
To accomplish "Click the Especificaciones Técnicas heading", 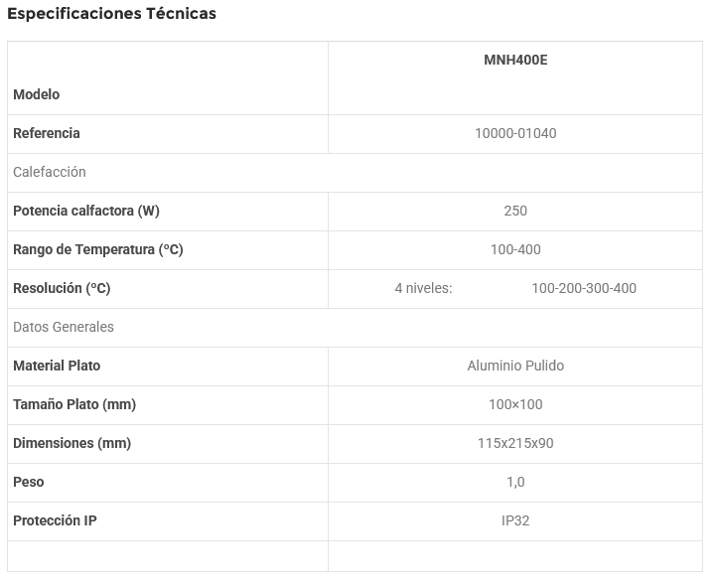I will [x=111, y=14].
